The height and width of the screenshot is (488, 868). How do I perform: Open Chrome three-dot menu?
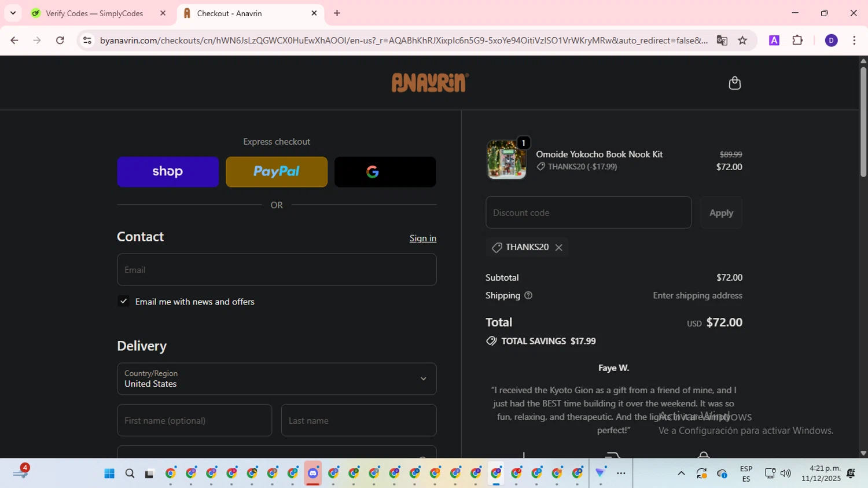(854, 41)
